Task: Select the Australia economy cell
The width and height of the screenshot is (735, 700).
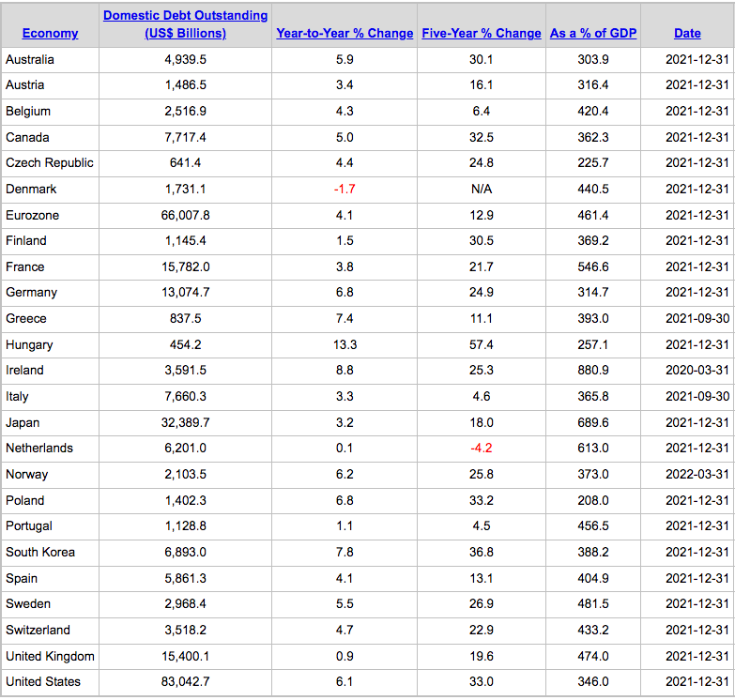Action: point(30,60)
